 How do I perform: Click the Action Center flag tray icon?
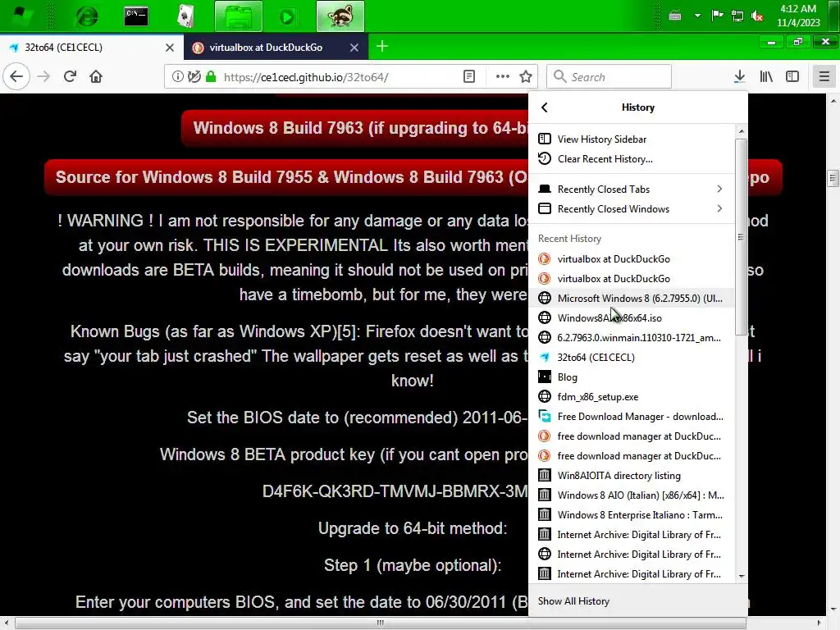(717, 16)
